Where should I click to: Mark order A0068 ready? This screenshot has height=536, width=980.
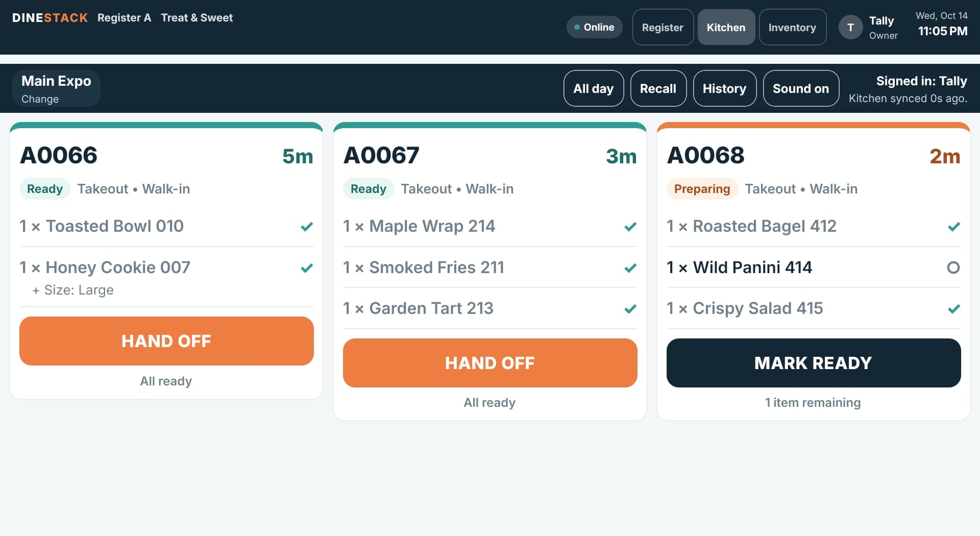tap(814, 363)
